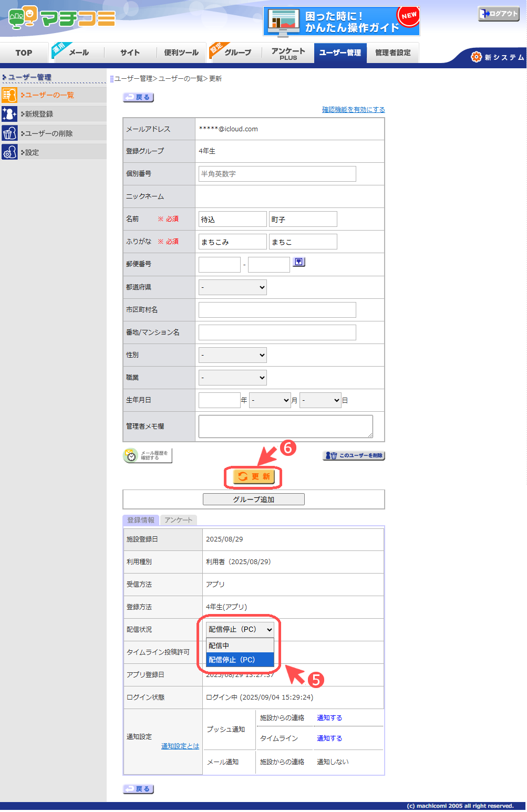The height and width of the screenshot is (812, 527).
Task: Click the 個別番号 input field
Action: (x=277, y=174)
